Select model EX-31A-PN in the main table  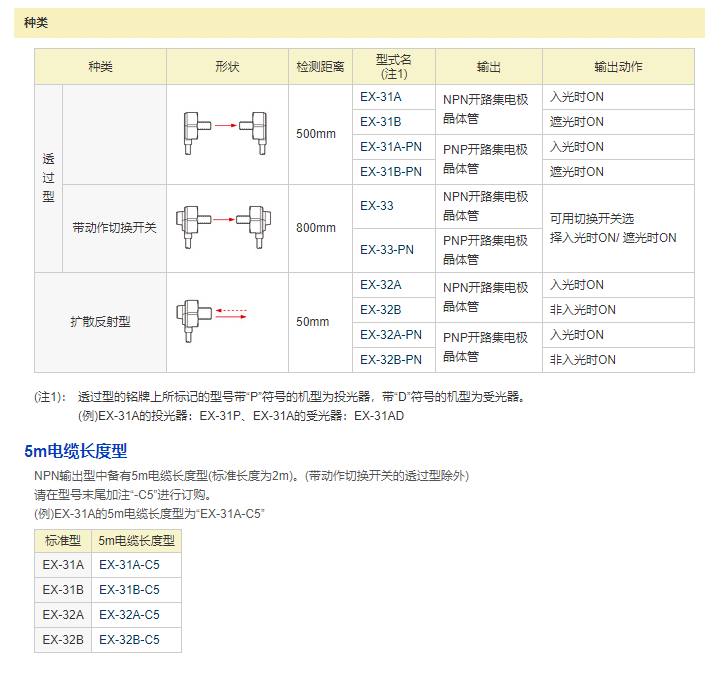[389, 147]
